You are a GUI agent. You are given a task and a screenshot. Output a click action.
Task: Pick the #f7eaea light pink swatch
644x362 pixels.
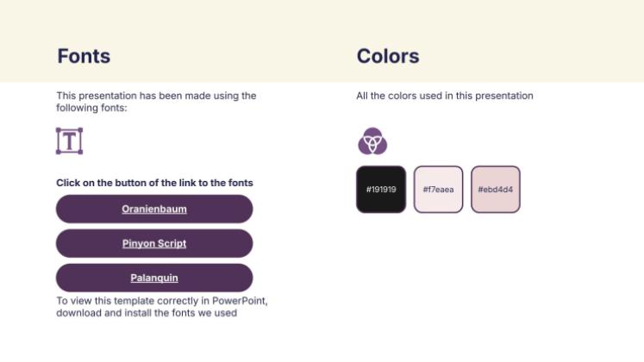tap(438, 189)
